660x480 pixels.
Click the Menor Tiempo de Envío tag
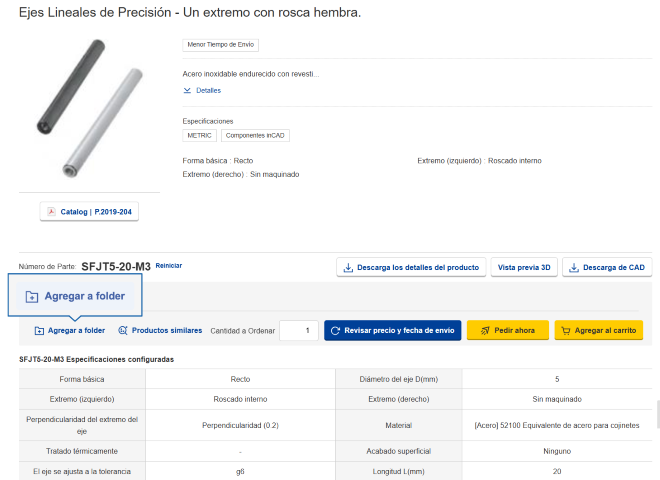tap(221, 45)
